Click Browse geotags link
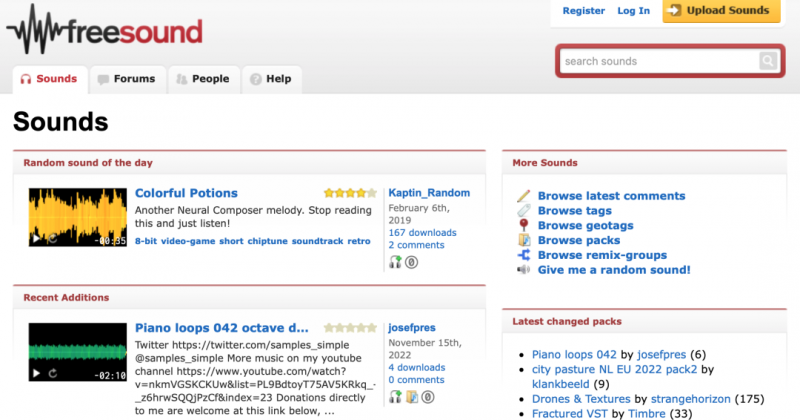Screen dimensions: 800x420 pyautogui.click(x=585, y=226)
